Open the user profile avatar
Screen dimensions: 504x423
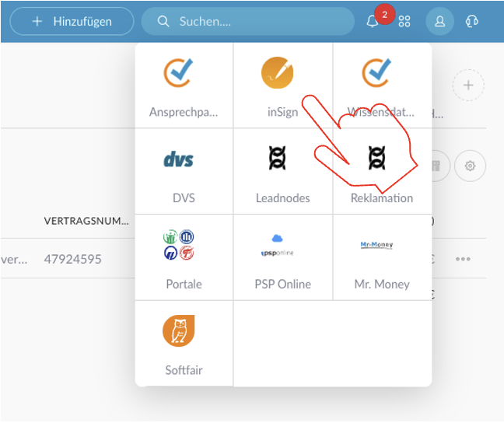439,22
